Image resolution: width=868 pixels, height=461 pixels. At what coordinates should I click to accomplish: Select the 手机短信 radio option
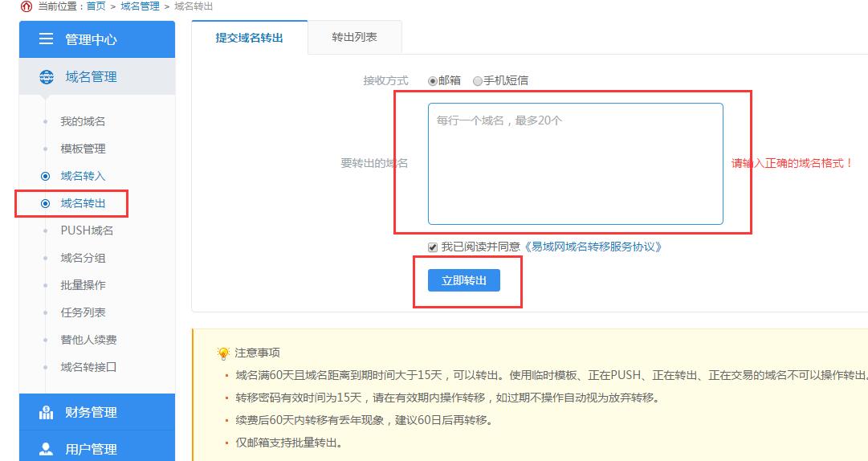coord(478,81)
